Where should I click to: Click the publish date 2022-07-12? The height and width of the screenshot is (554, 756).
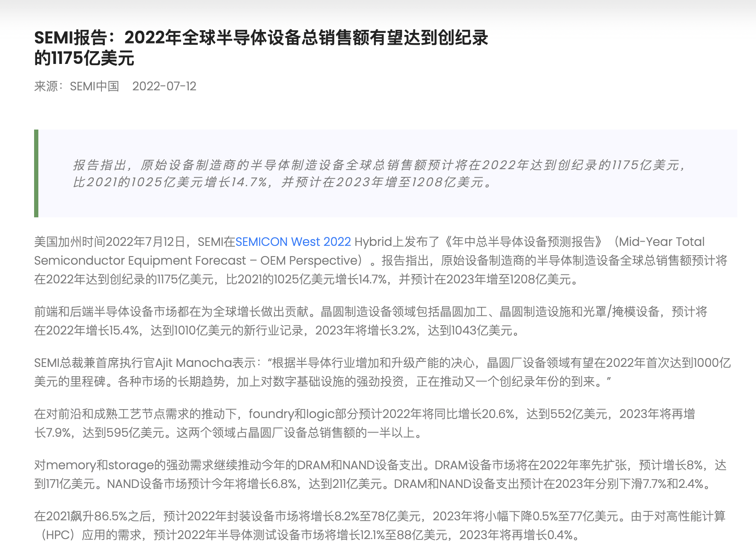[164, 86]
